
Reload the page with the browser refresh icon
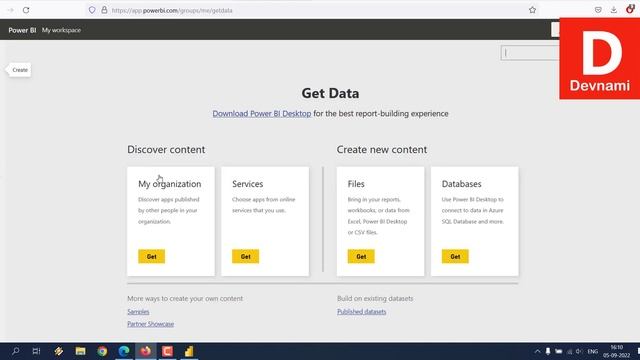click(x=26, y=10)
